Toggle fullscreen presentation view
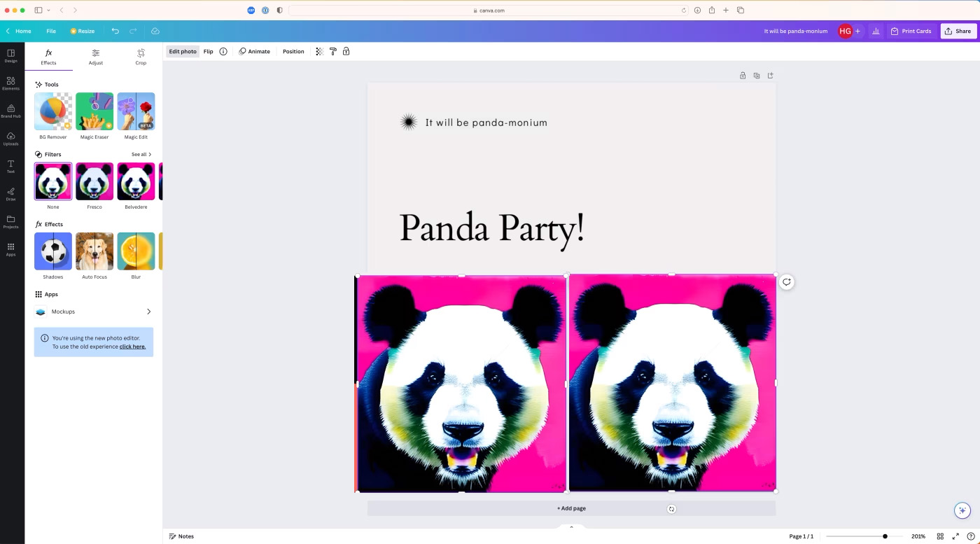 click(x=955, y=536)
